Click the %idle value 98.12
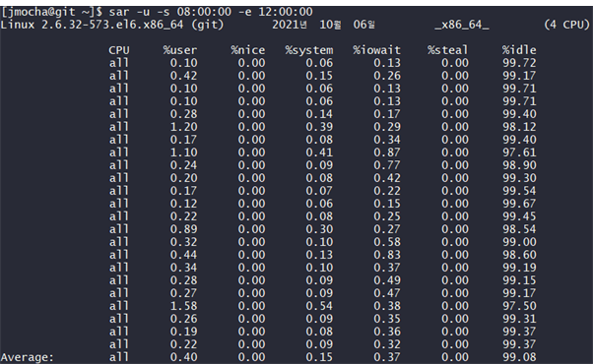Viewport: 593px width, 364px height. (519, 127)
